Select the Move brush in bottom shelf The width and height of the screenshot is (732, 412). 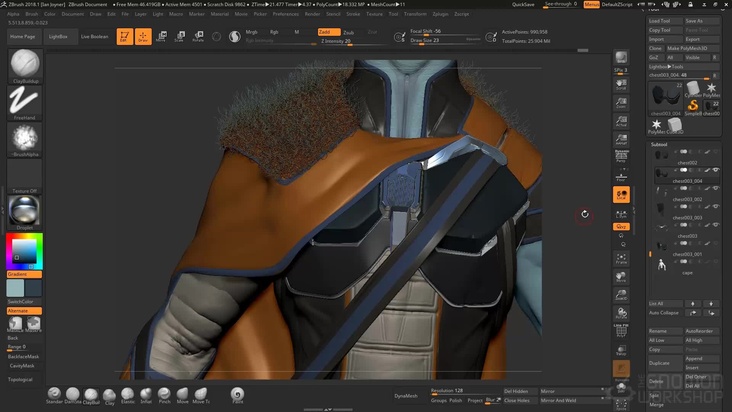click(183, 396)
